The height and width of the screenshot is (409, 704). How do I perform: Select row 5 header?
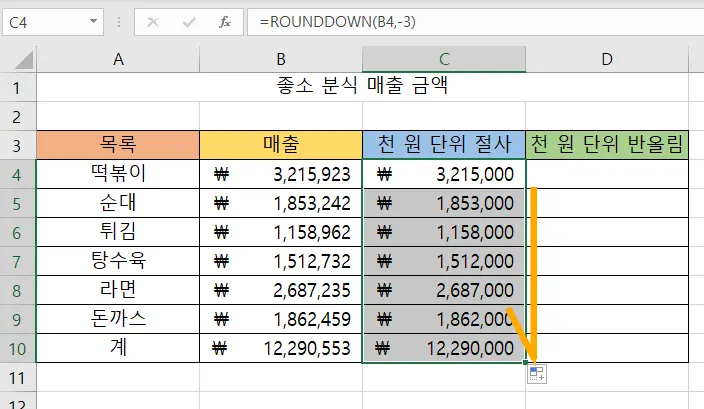18,203
